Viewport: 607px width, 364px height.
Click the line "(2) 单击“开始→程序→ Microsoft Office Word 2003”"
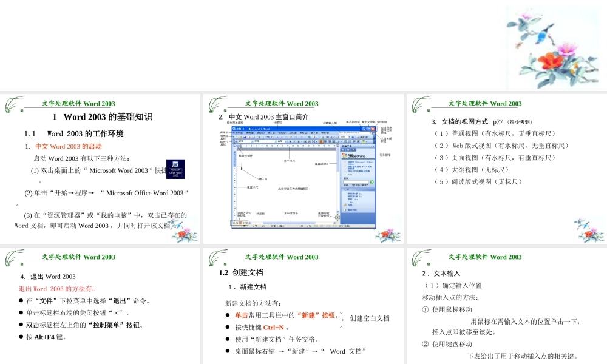click(106, 193)
